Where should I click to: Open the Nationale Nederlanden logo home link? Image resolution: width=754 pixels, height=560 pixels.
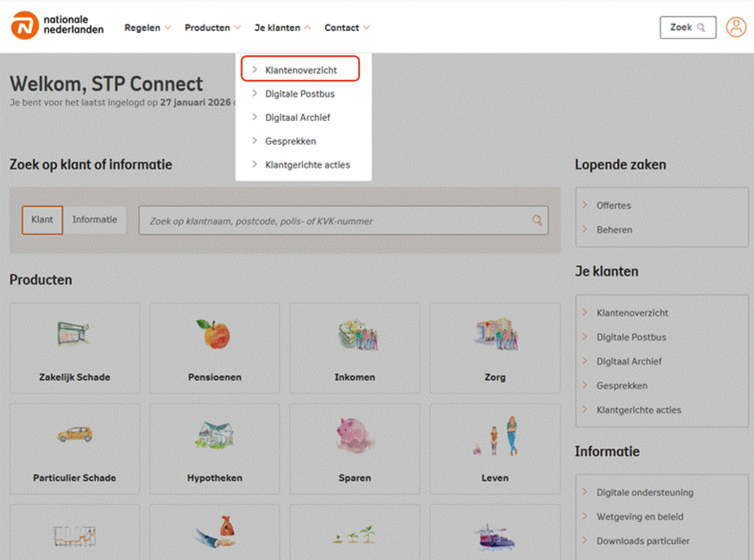57,25
